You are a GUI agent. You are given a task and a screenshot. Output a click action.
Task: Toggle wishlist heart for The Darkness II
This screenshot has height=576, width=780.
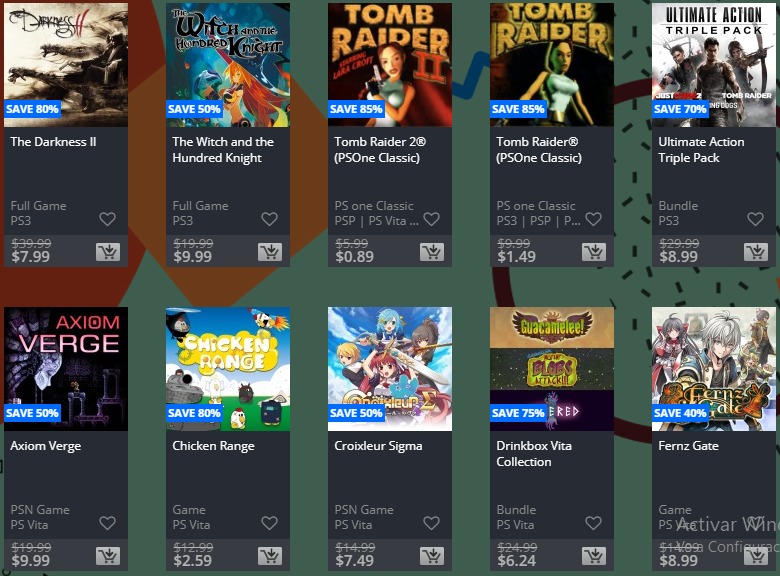(x=107, y=219)
